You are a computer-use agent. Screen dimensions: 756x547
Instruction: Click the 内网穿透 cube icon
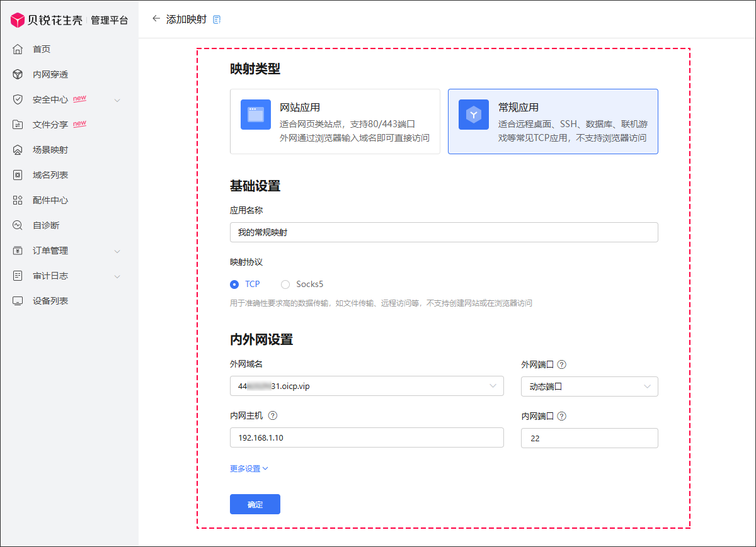(18, 74)
